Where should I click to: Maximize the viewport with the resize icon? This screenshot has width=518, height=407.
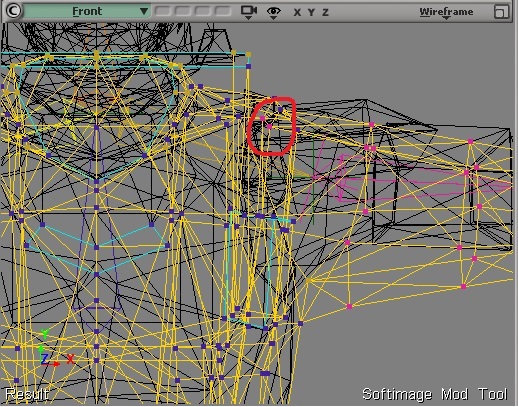501,12
